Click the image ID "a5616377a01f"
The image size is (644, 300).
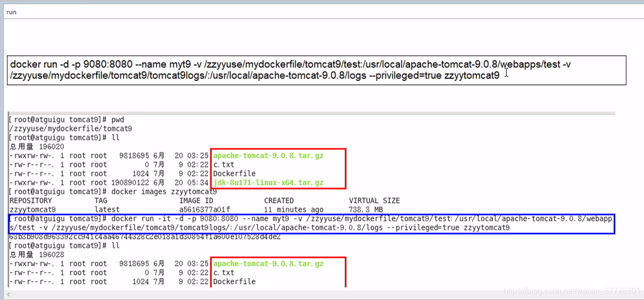tap(205, 210)
